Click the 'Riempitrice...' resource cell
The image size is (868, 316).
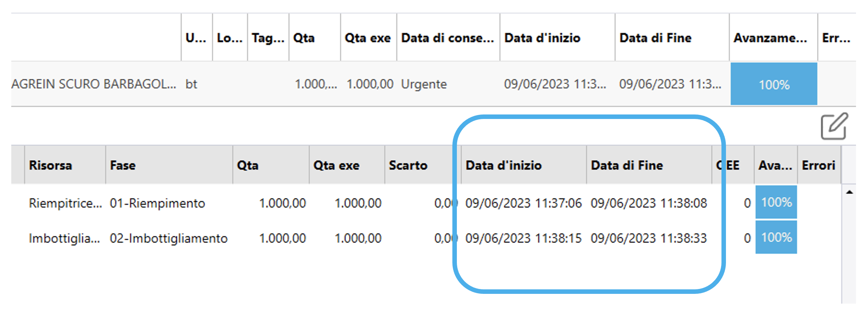click(x=66, y=203)
